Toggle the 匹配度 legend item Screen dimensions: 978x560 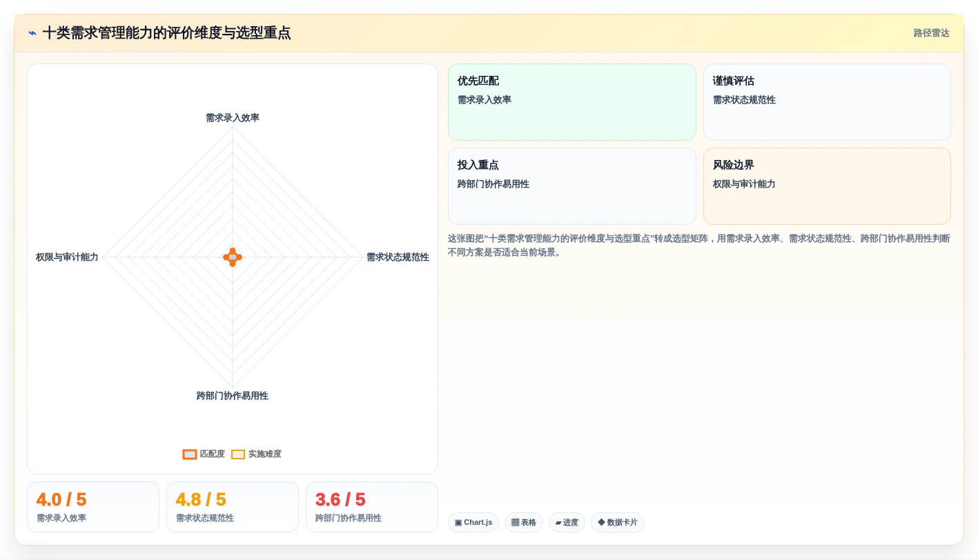pyautogui.click(x=204, y=454)
